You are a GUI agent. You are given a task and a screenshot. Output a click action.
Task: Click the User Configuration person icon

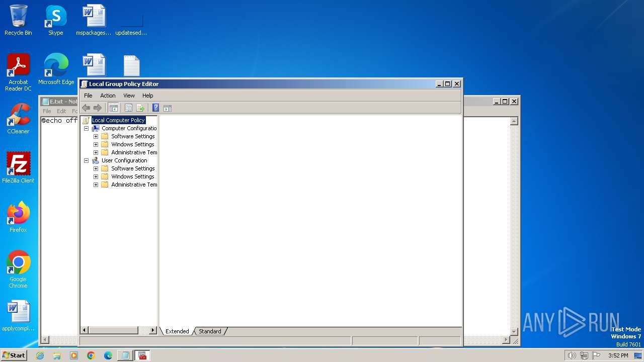[x=96, y=160]
